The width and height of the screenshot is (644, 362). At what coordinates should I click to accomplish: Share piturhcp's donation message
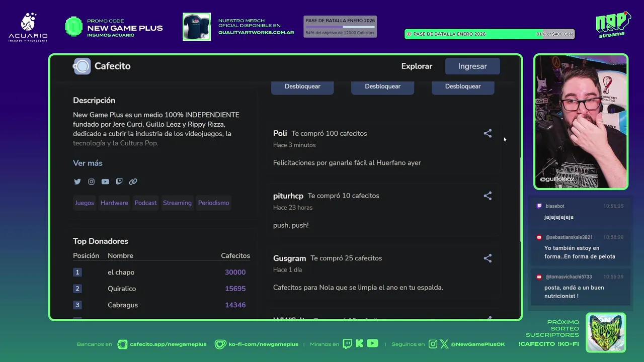pos(488,196)
